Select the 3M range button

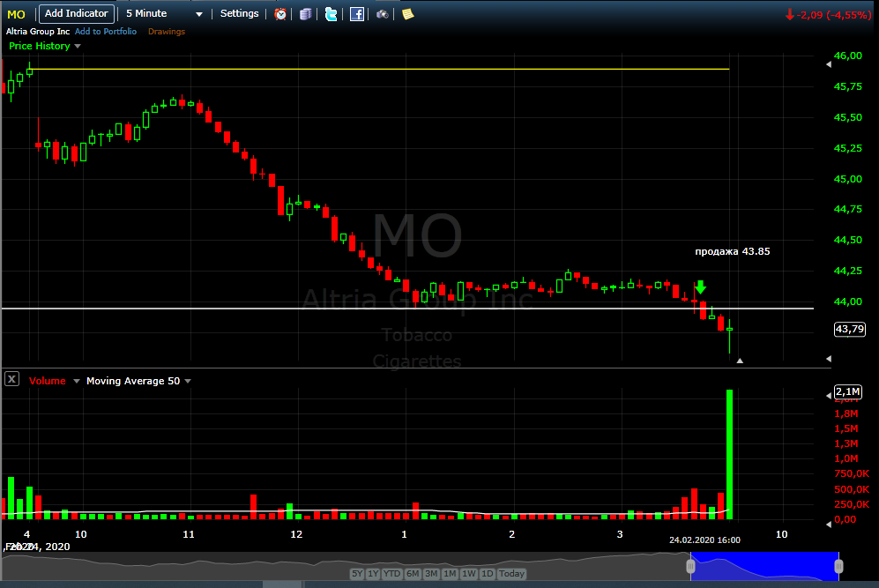pyautogui.click(x=431, y=573)
